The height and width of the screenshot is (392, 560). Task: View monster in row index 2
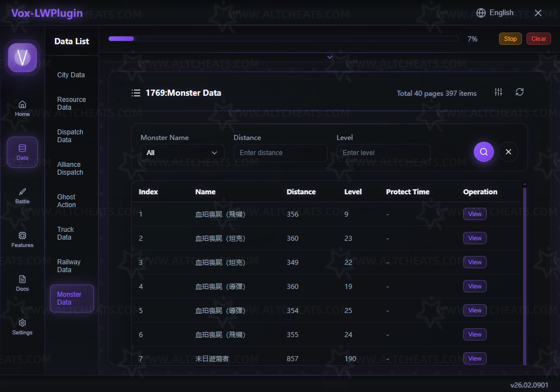pos(475,238)
